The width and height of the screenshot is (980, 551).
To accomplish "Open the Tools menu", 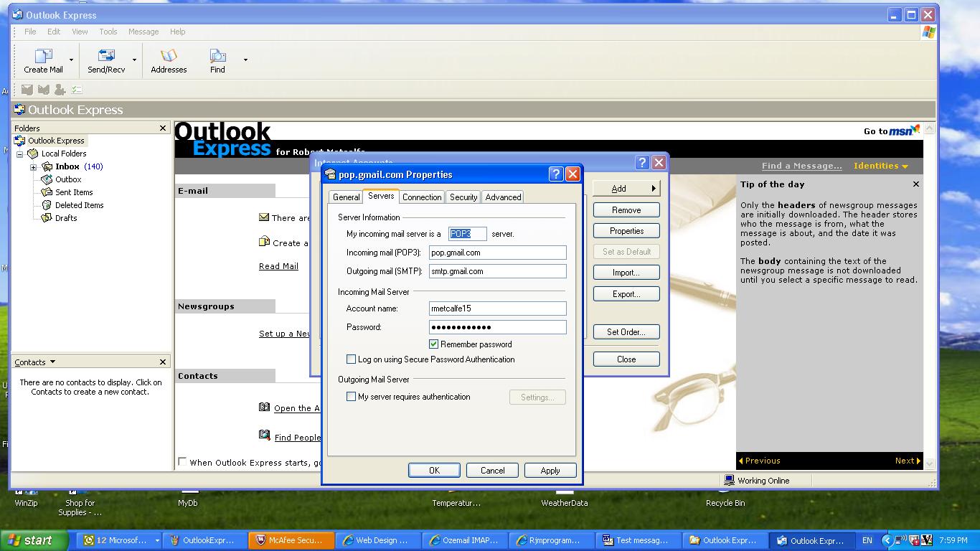I will pyautogui.click(x=108, y=32).
